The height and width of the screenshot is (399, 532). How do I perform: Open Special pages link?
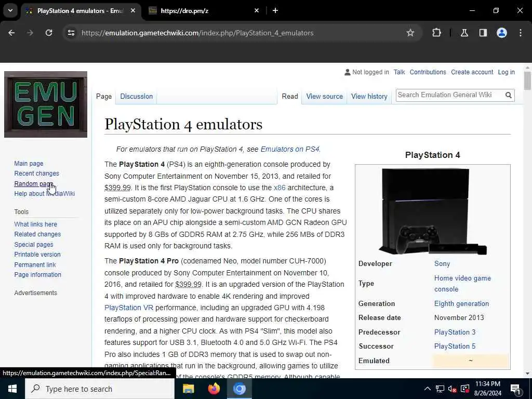34,245
